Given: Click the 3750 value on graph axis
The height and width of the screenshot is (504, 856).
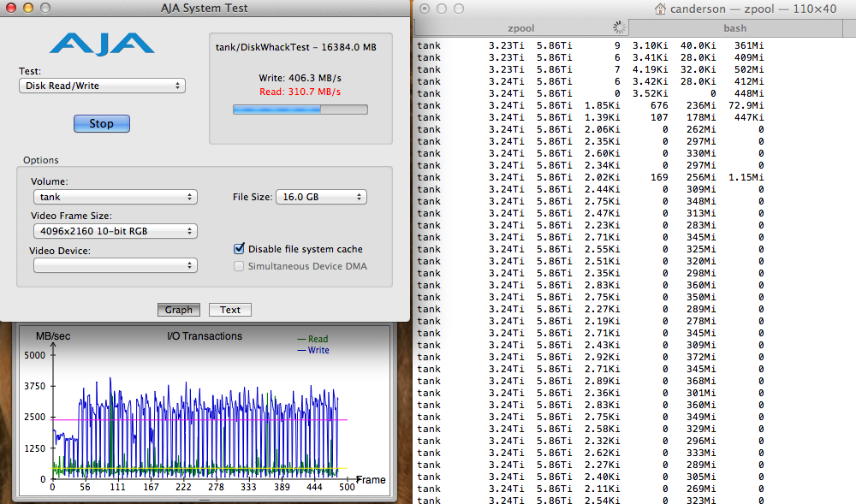Looking at the screenshot, I should [35, 386].
